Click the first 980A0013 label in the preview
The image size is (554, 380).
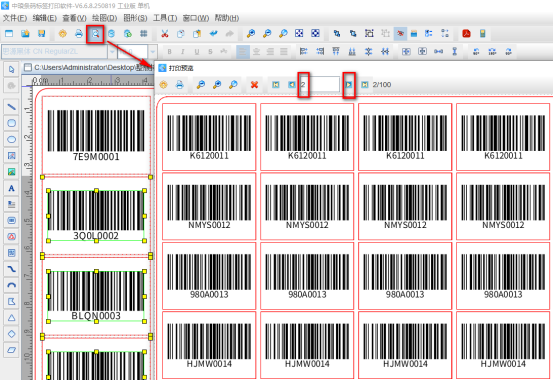coord(209,275)
